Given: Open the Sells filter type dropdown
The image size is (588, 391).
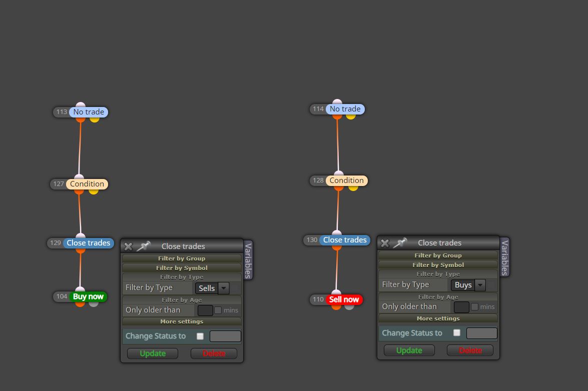Looking at the screenshot, I should (x=212, y=288).
